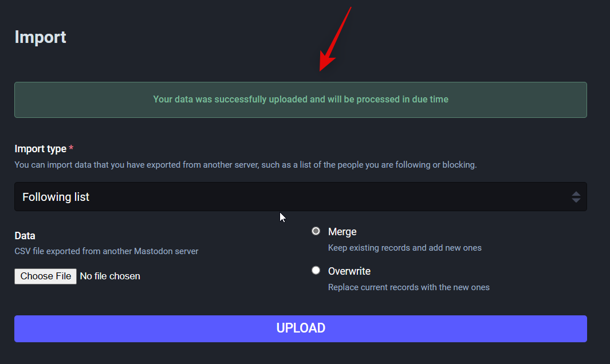Click 'Keep existing records and add new ones' text

(x=404, y=248)
